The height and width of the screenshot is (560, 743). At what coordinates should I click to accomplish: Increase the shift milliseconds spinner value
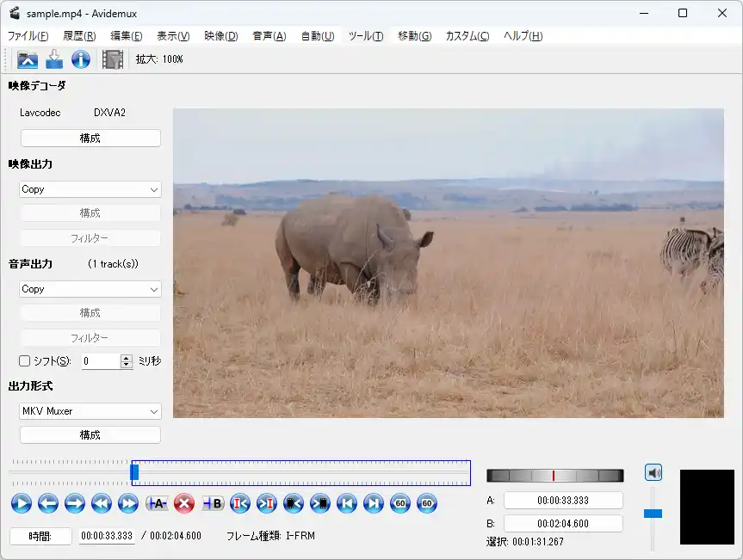(x=127, y=358)
